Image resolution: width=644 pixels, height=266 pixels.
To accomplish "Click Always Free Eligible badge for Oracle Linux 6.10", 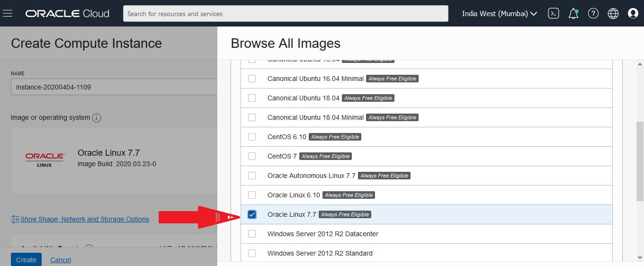I will click(x=349, y=195).
